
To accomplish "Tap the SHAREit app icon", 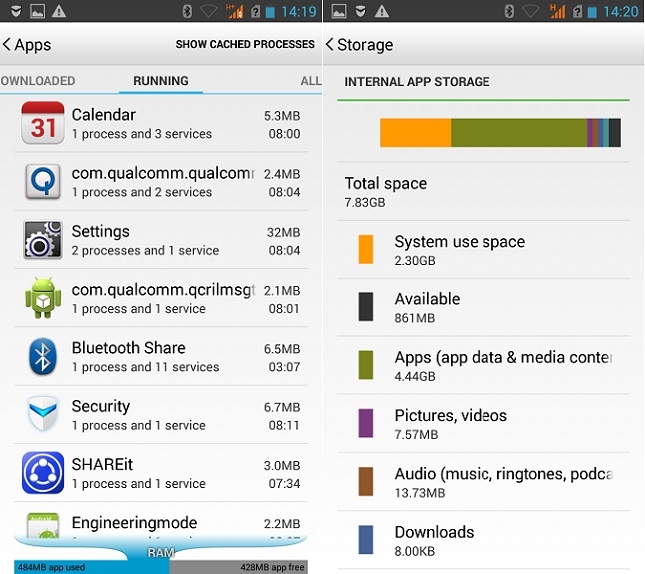I will [43, 472].
